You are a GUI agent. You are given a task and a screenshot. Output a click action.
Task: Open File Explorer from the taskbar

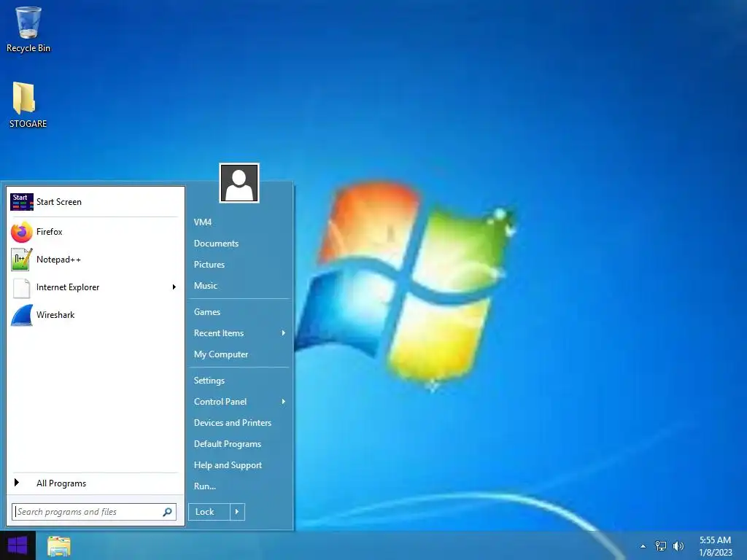[59, 545]
